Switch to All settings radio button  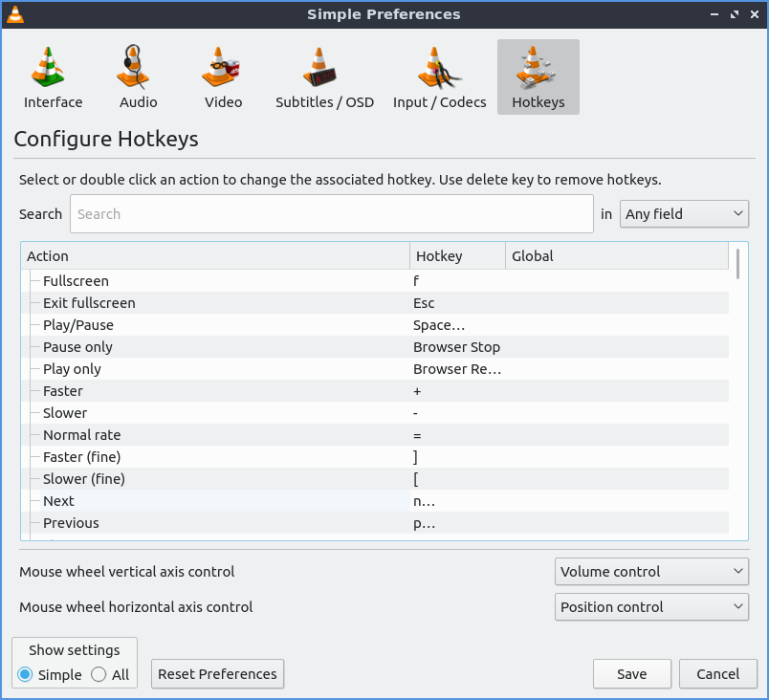pos(99,674)
